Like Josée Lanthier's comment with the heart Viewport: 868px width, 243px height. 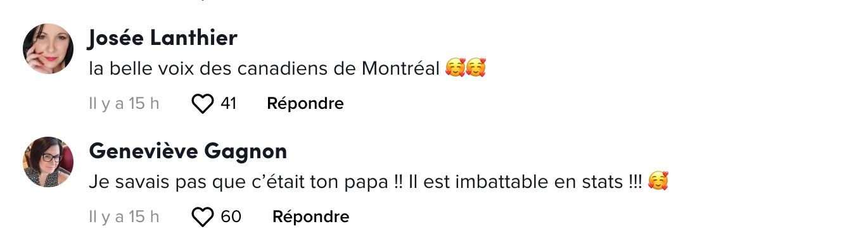(203, 104)
